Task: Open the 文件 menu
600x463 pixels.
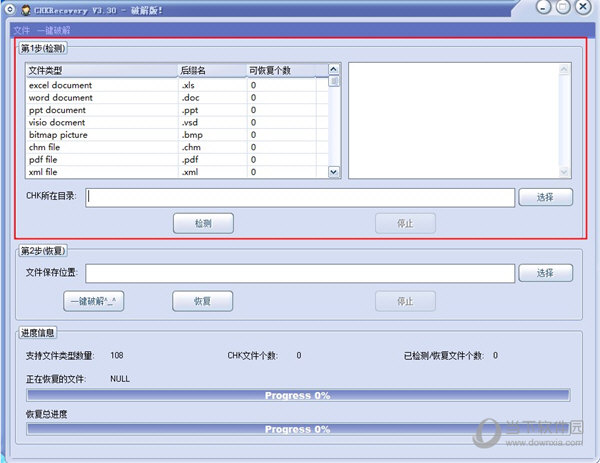Action: [21, 30]
